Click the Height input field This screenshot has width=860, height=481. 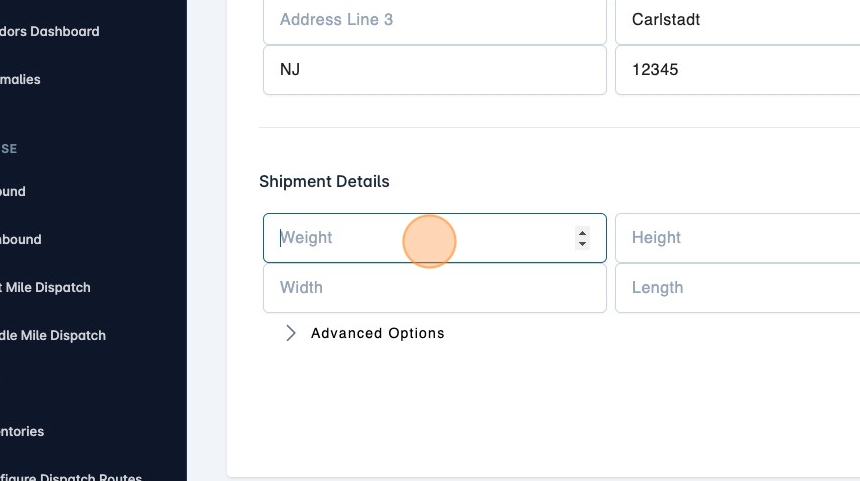click(x=736, y=238)
